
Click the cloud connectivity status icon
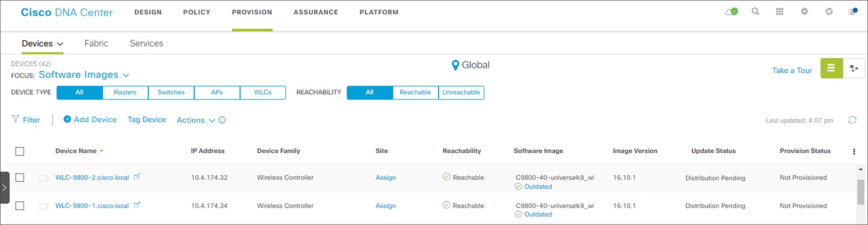pyautogui.click(x=732, y=12)
